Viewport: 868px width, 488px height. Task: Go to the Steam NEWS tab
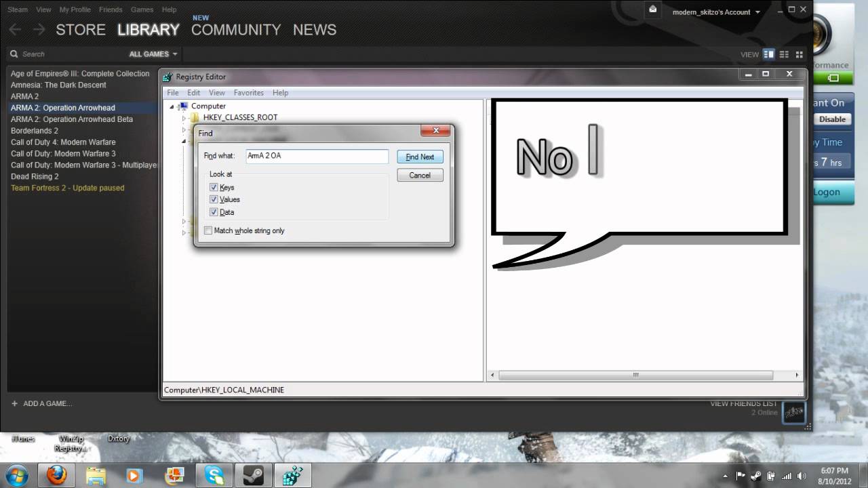pyautogui.click(x=315, y=30)
